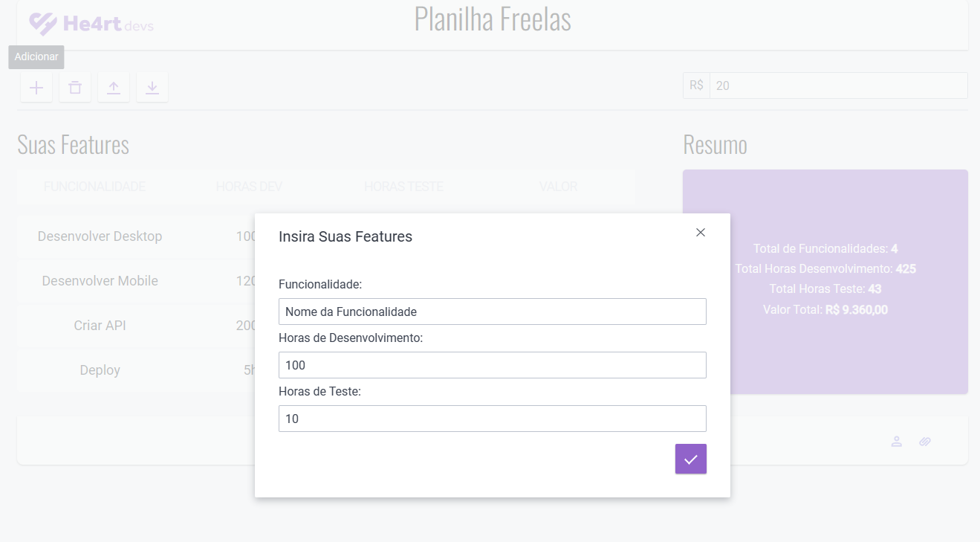Open the user profile icon at the bottom
The image size is (980, 542).
(896, 441)
